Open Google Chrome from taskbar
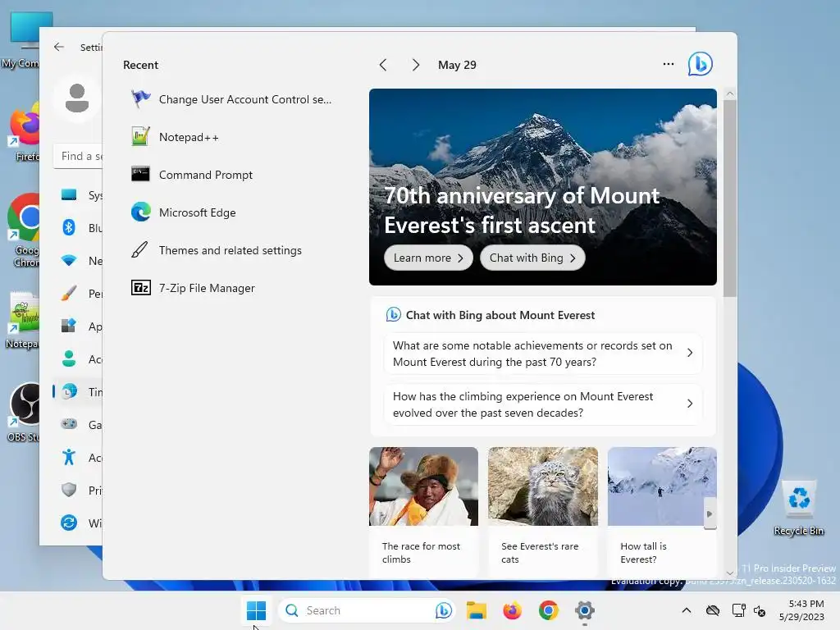840x630 pixels. pyautogui.click(x=548, y=610)
